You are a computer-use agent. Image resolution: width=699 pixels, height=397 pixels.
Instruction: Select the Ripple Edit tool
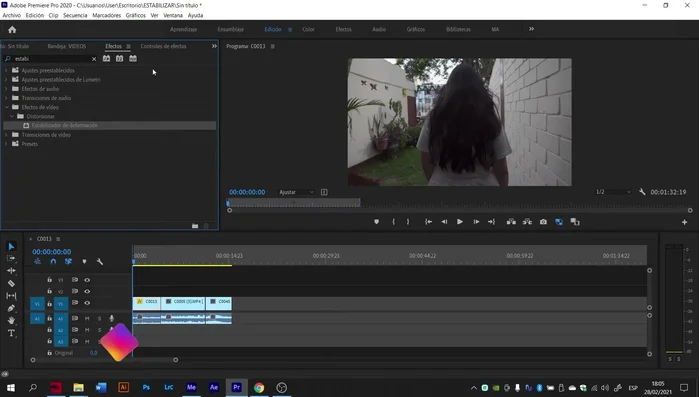[12, 270]
